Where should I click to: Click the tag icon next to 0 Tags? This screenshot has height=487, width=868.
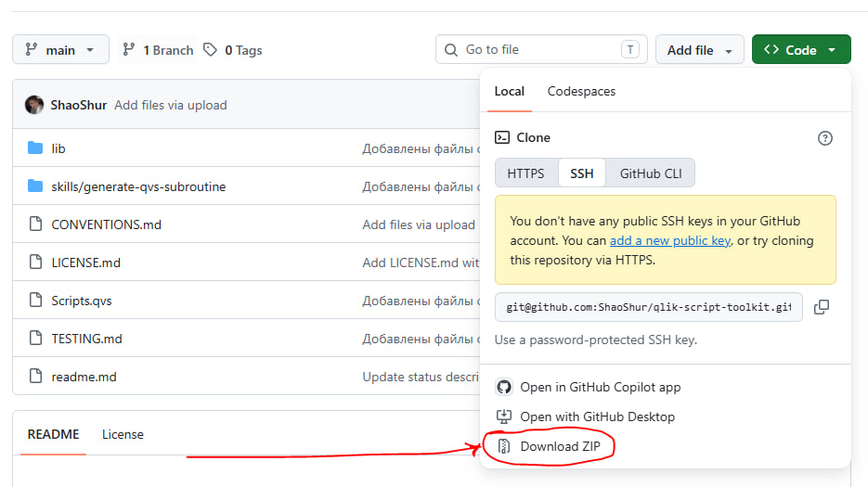coord(210,50)
